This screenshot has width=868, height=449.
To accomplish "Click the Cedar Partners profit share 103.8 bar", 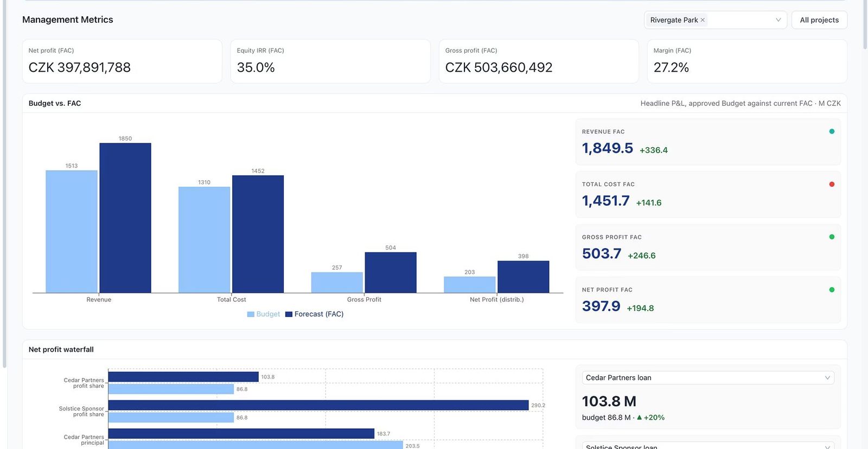I will coord(183,377).
